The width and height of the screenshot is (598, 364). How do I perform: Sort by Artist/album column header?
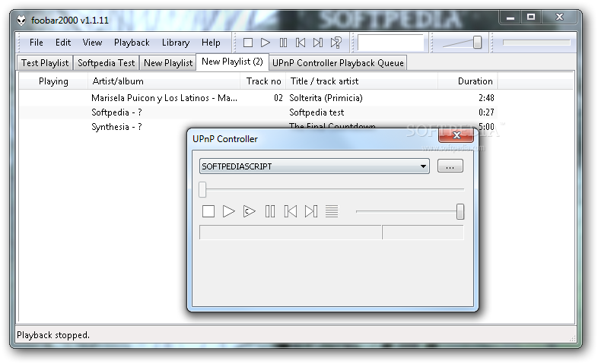pos(164,81)
